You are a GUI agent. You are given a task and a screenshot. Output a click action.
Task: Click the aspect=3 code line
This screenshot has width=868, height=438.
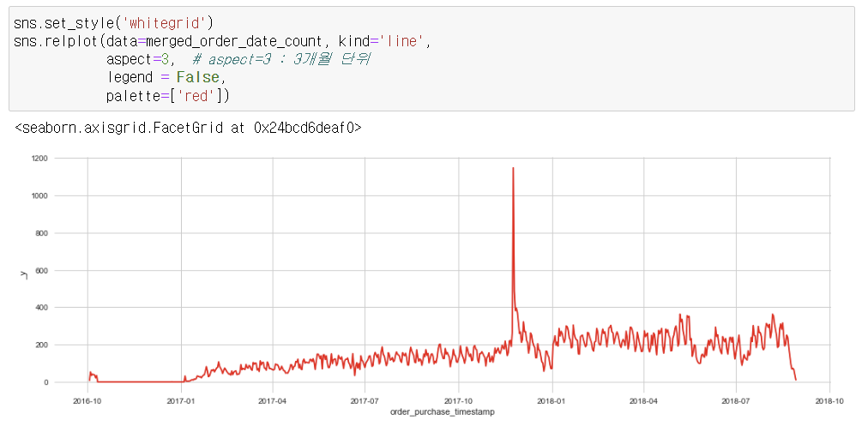point(238,59)
